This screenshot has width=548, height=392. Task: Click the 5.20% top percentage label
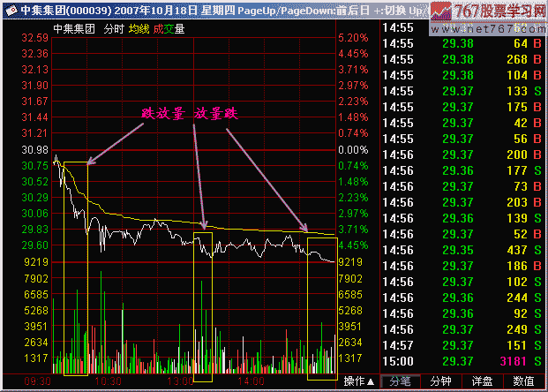pos(352,38)
